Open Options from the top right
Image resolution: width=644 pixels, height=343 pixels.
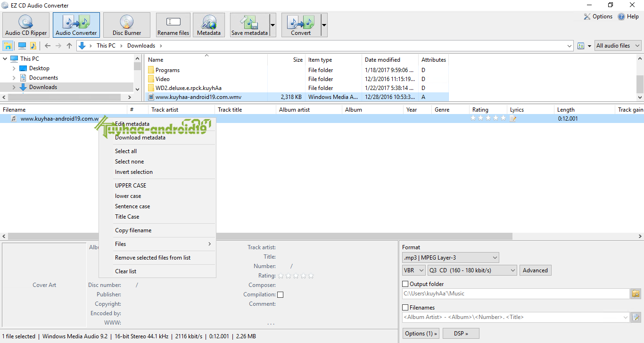pos(598,16)
